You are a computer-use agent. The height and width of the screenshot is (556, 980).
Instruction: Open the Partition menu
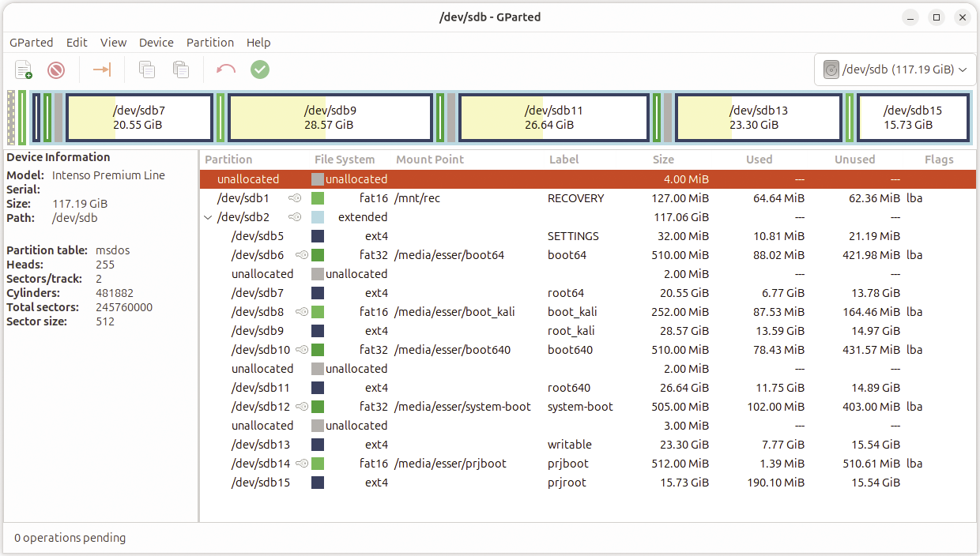[210, 43]
